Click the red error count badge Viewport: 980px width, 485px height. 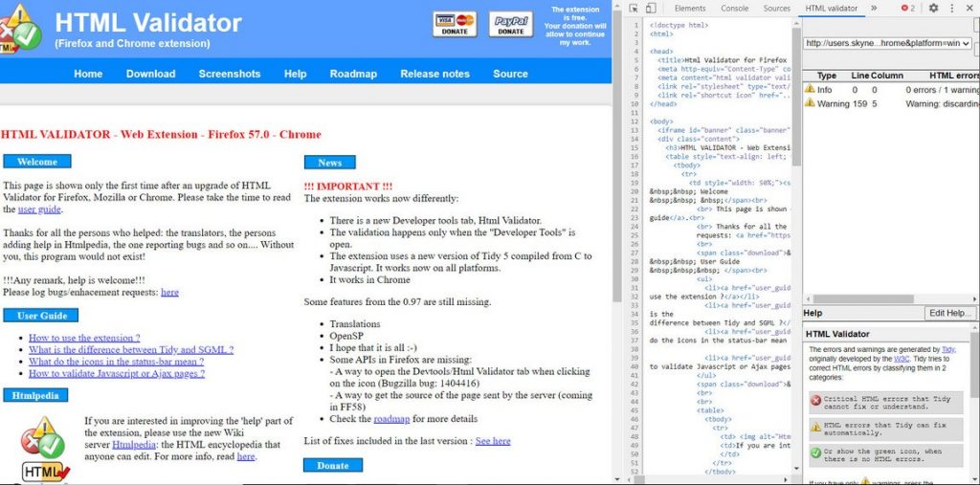907,9
